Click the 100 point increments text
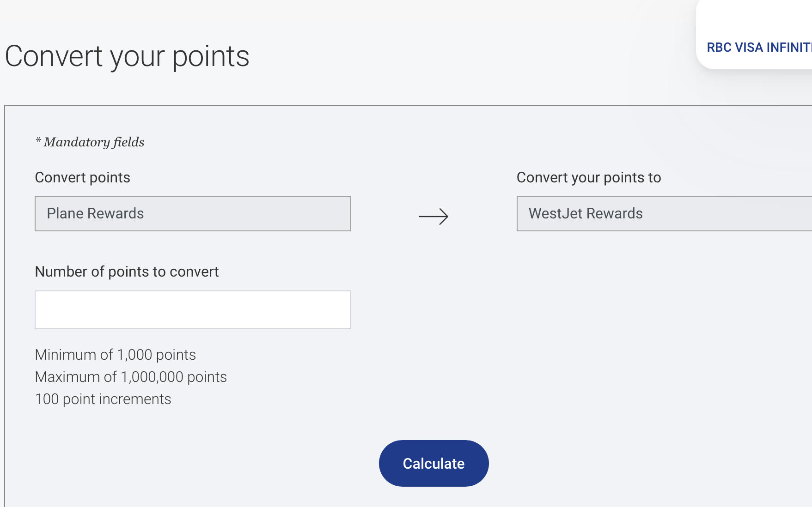Image resolution: width=812 pixels, height=507 pixels. coord(103,398)
